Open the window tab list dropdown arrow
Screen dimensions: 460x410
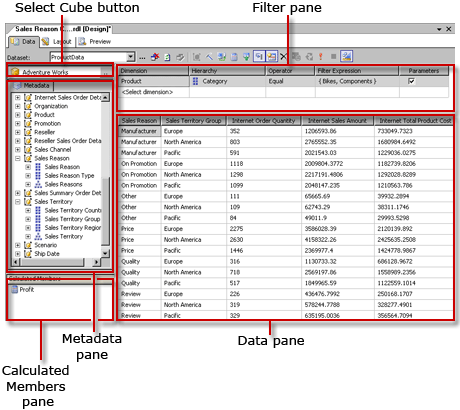pyautogui.click(x=439, y=29)
